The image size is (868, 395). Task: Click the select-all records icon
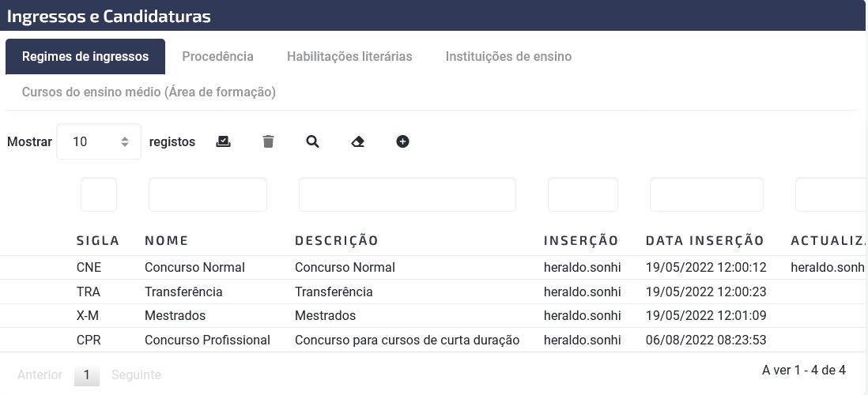[x=223, y=141]
